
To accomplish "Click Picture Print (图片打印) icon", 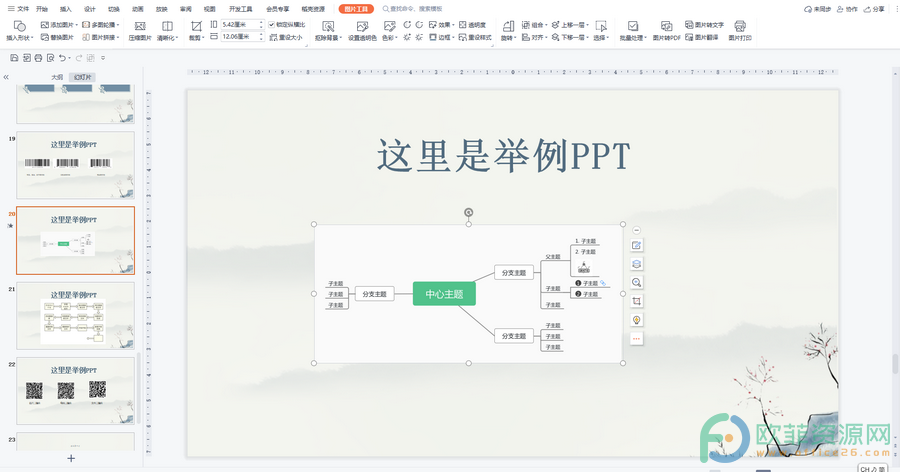I will coord(740,26).
